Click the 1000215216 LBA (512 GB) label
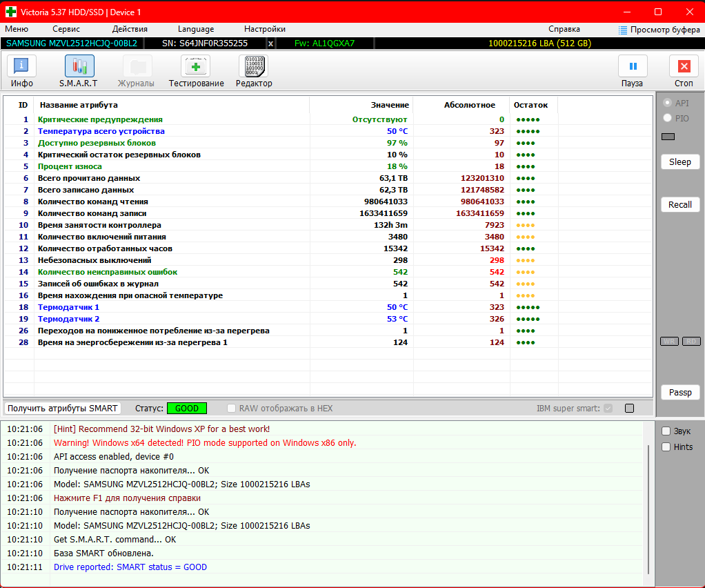Viewport: 705px width, 588px height. click(x=539, y=43)
